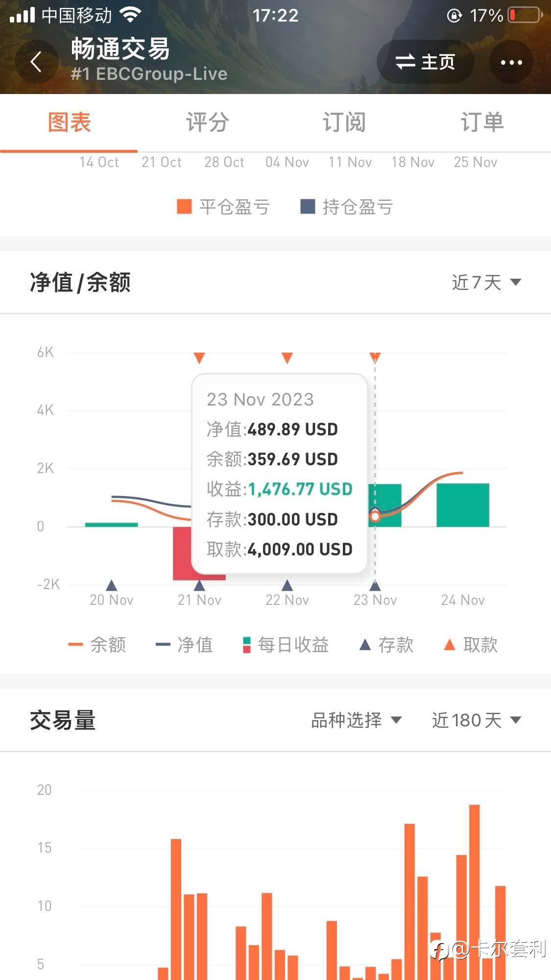Tap the 主页 switch button
This screenshot has height=980, width=551.
pyautogui.click(x=425, y=62)
